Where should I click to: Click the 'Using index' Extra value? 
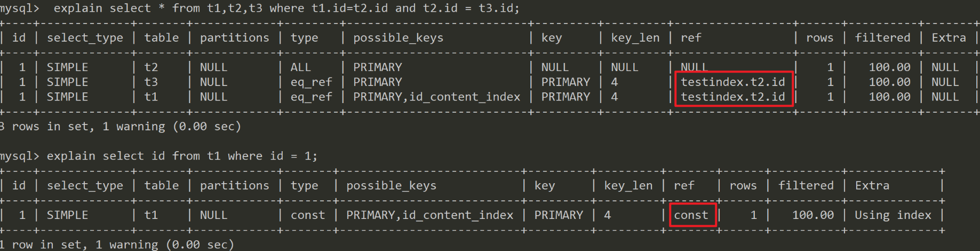point(893,215)
